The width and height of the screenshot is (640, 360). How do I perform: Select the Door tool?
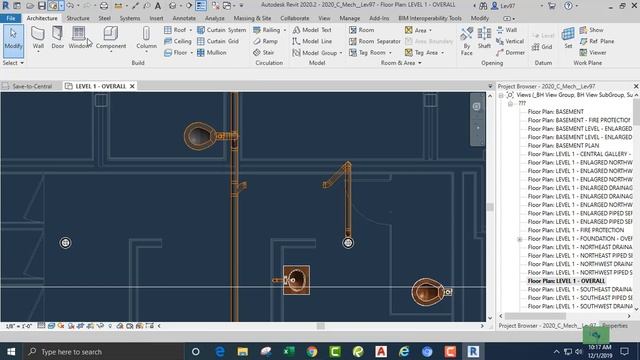click(58, 38)
